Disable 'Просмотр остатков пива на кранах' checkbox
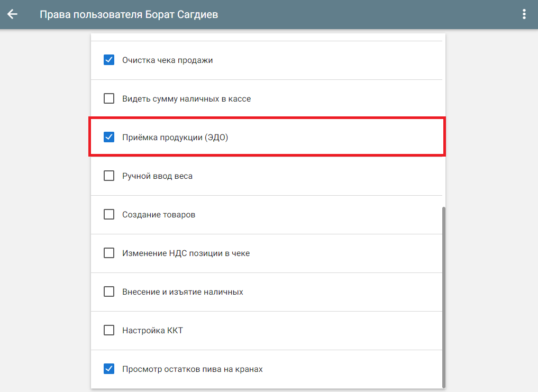 109,369
